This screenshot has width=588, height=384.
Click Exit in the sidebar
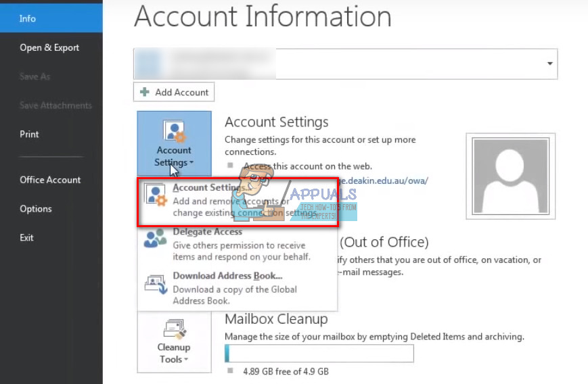pyautogui.click(x=26, y=237)
